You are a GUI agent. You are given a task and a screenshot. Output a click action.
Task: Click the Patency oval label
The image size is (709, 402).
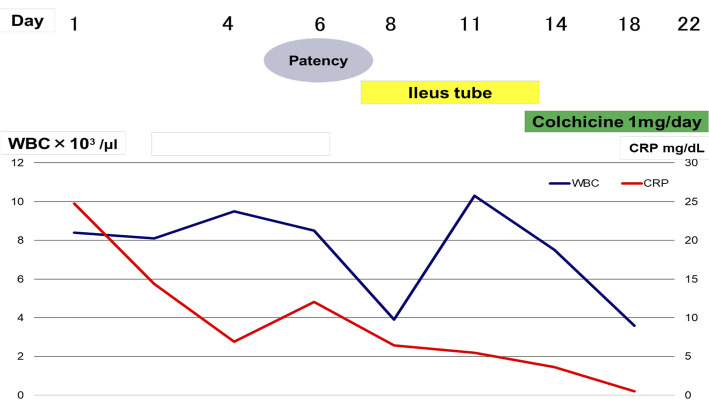(318, 60)
